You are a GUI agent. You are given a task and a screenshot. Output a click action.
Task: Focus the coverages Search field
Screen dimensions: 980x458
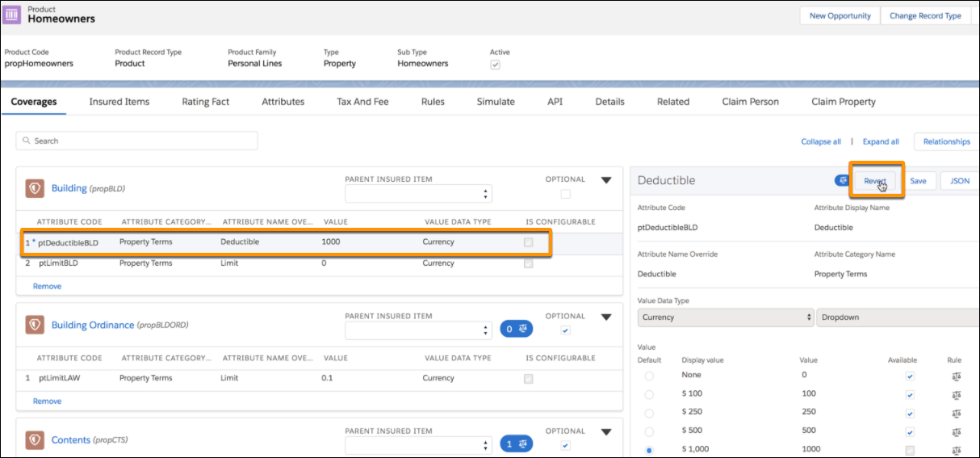(137, 141)
